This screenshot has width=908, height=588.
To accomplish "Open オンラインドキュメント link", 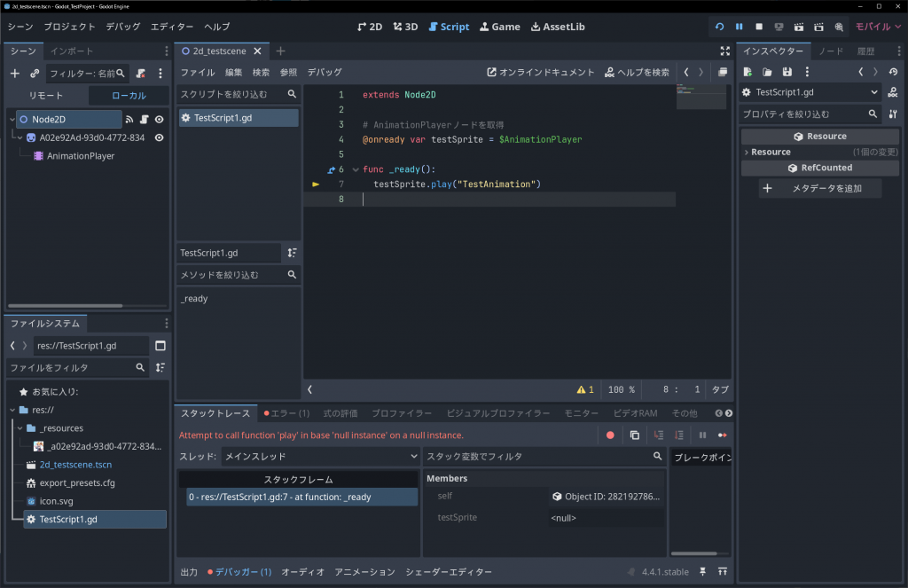I will (540, 72).
